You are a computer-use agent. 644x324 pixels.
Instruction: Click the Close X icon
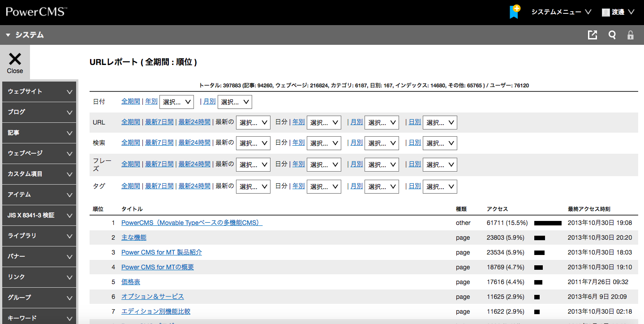point(15,62)
